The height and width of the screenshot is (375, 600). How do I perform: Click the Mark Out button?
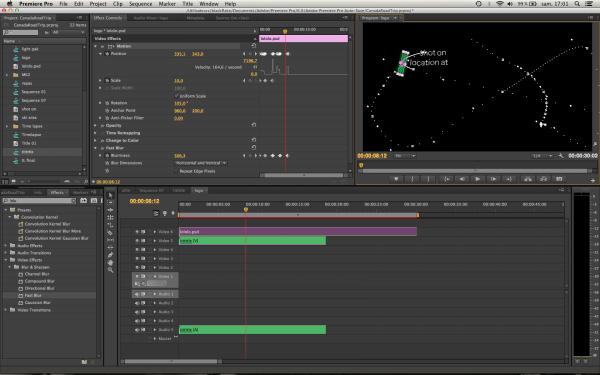[x=428, y=179]
